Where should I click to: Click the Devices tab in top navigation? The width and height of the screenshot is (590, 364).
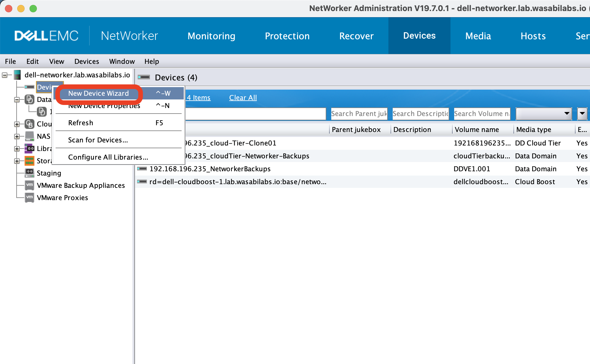419,36
